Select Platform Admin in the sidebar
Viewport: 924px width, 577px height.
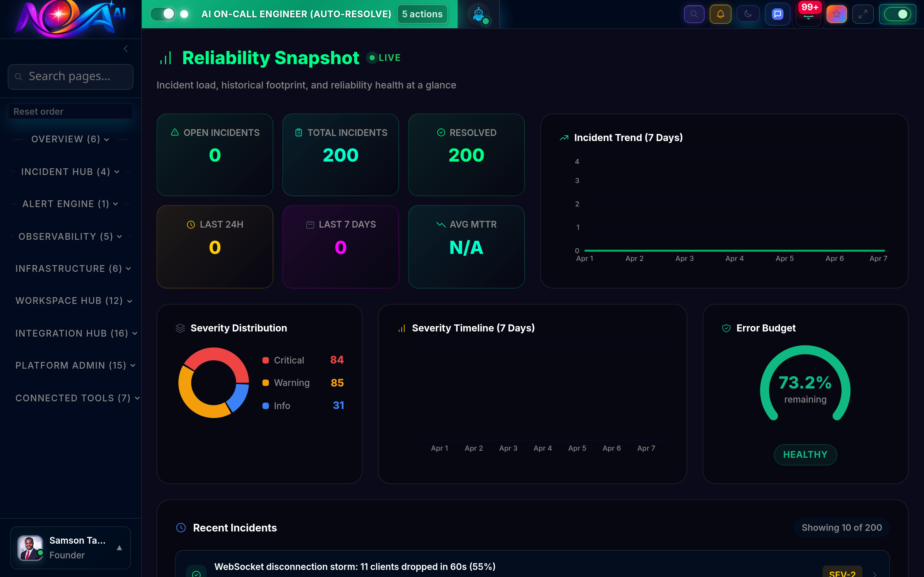[75, 365]
